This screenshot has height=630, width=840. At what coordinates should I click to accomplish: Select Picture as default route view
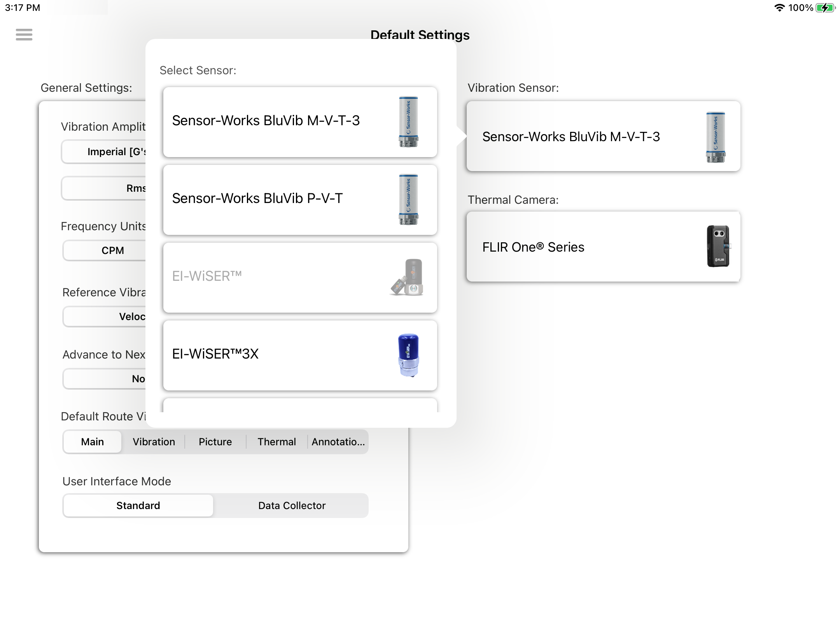[x=215, y=442]
